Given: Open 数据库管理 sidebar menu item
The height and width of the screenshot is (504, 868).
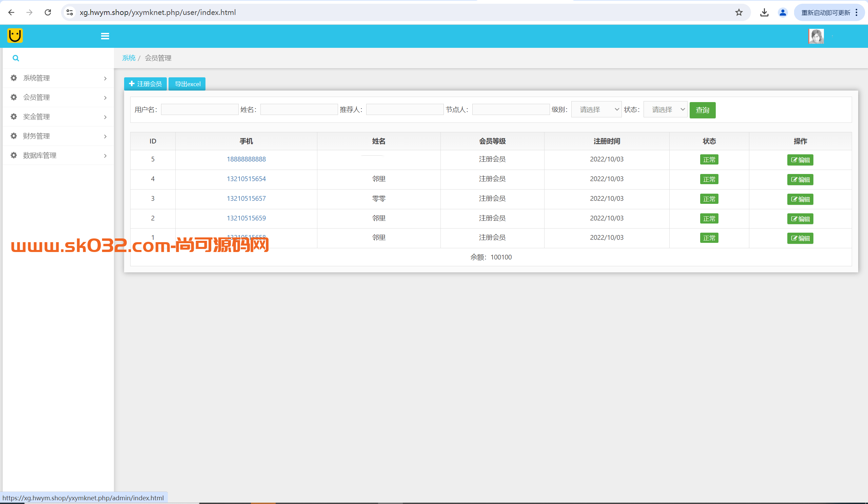Looking at the screenshot, I should [58, 155].
